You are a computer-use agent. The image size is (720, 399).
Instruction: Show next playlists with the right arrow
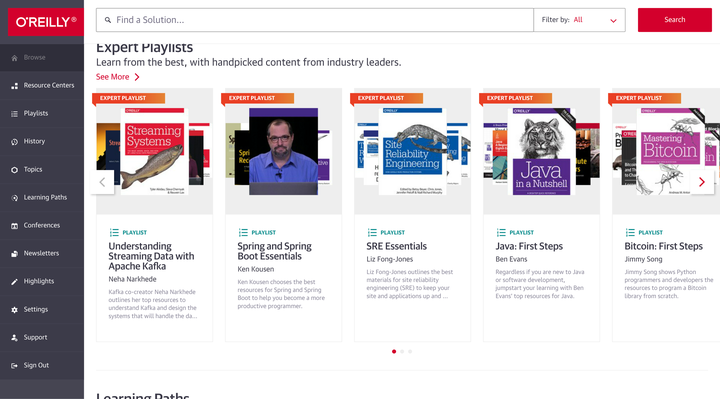coord(702,182)
